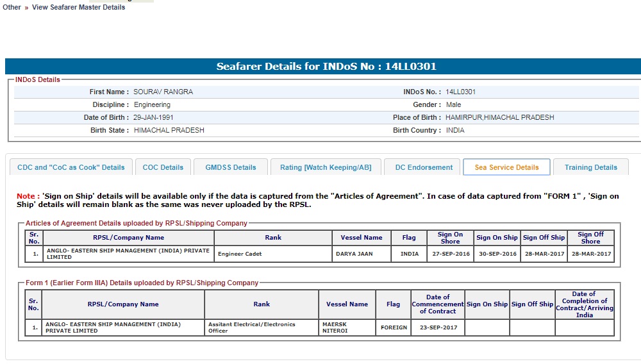Click the Seafarer Details for INDoS No header
Viewport: 641px width, 364px height.
[x=326, y=67]
